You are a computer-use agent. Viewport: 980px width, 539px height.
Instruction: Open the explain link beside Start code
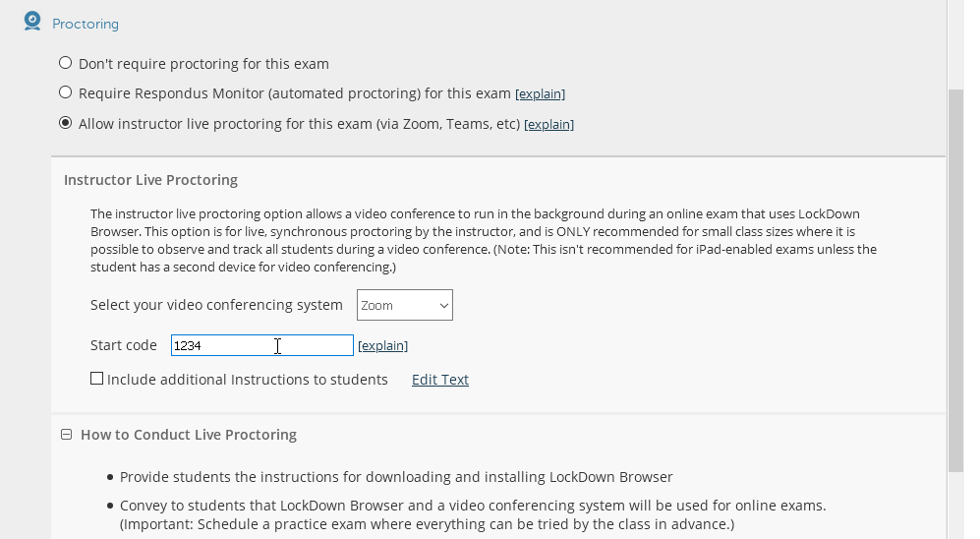(382, 346)
